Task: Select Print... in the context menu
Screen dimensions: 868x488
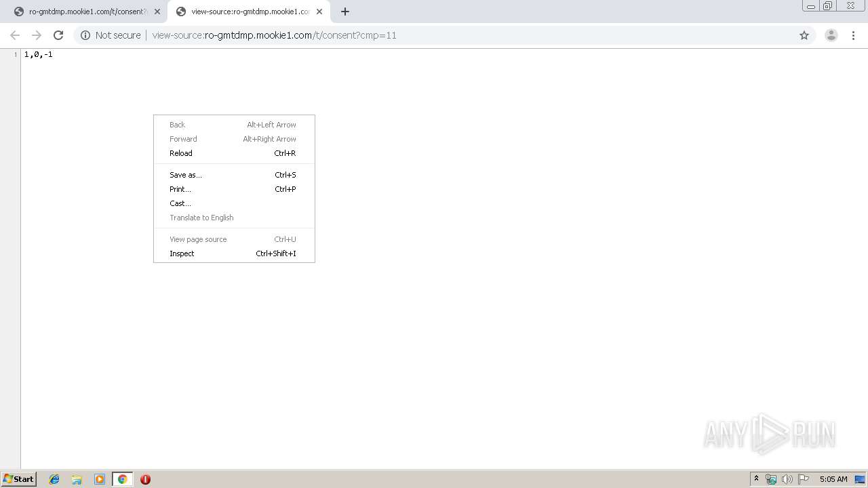Action: [234, 189]
